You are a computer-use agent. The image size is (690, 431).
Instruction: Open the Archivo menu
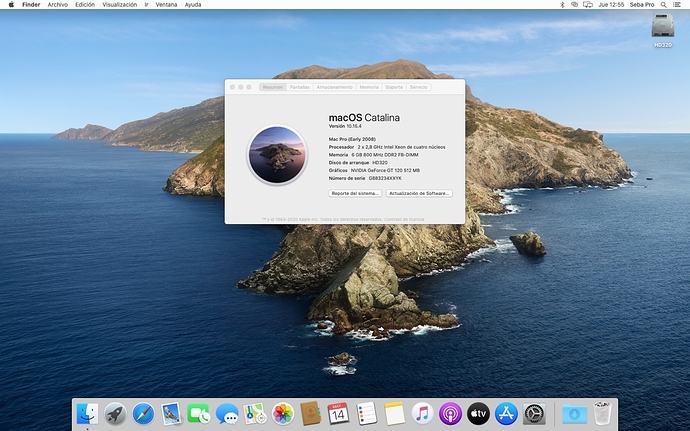(x=58, y=5)
